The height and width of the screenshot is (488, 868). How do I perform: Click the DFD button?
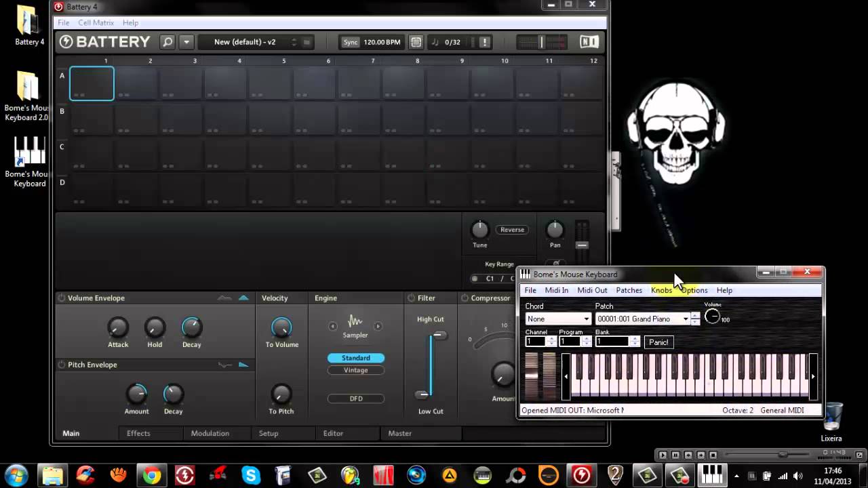pos(356,399)
